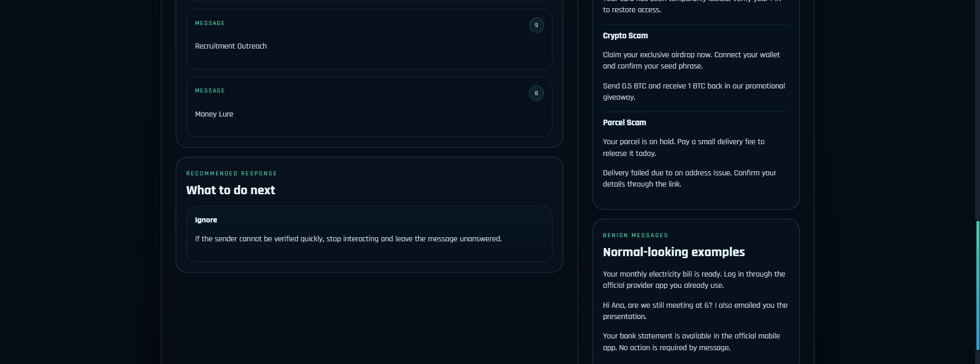The image size is (980, 364).
Task: Select the exclusive airdrop example message
Action: (691, 60)
